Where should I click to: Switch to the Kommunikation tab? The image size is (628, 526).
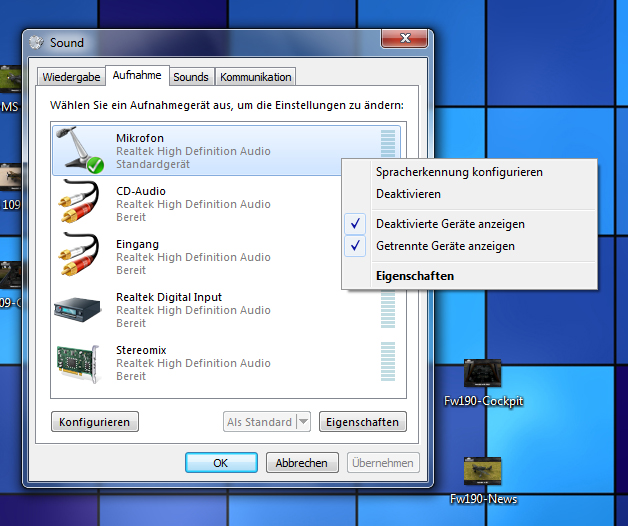coord(255,77)
